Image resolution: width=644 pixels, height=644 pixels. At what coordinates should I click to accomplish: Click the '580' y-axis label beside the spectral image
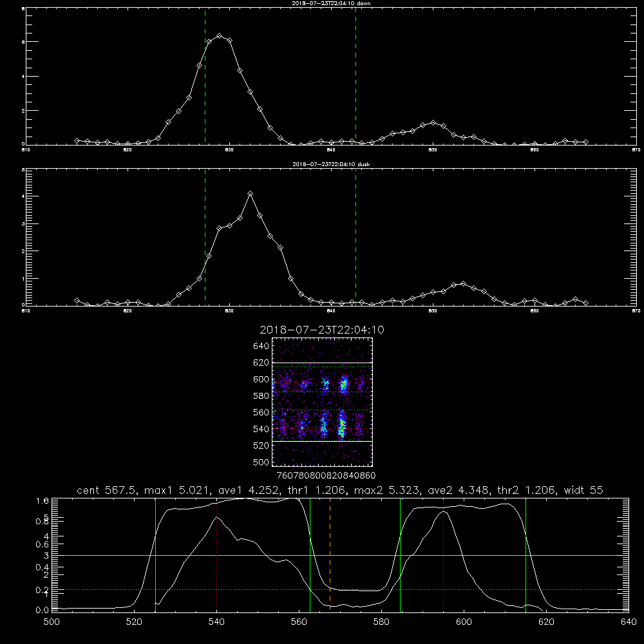coord(261,396)
